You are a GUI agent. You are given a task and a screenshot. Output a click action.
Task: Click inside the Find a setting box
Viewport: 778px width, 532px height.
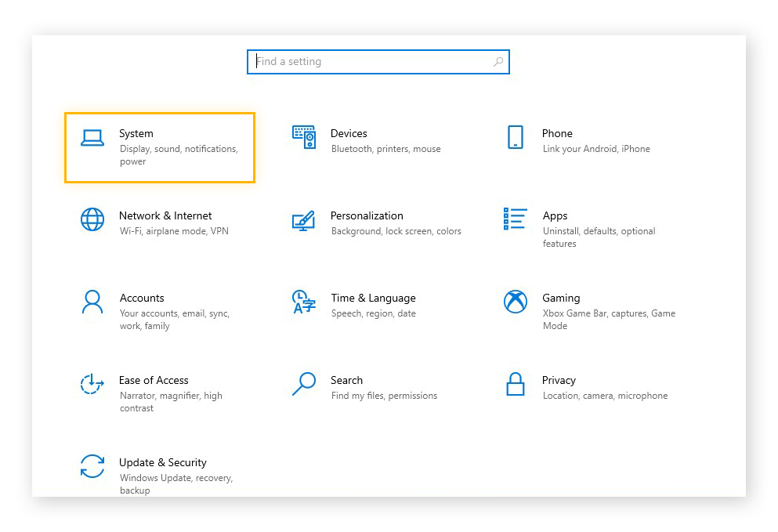click(x=368, y=61)
